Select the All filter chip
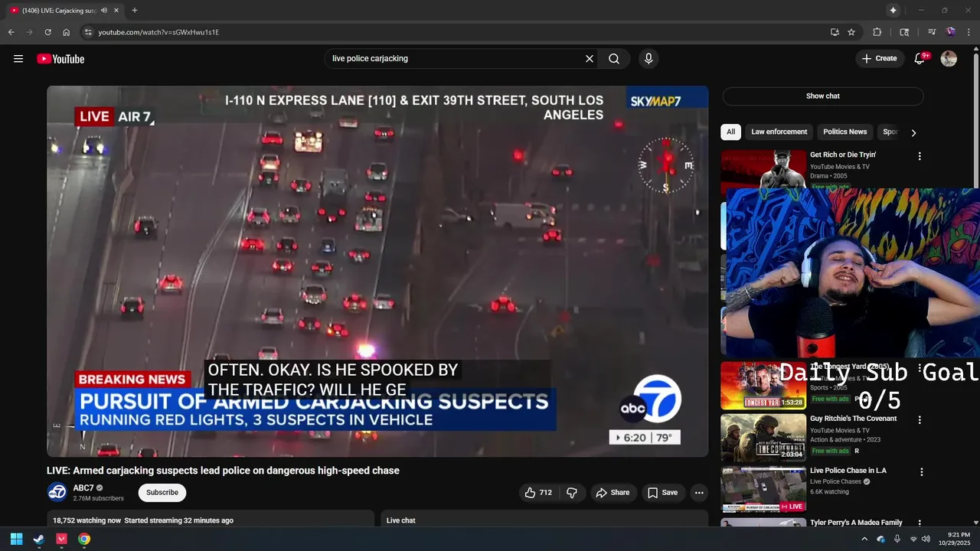Viewport: 980px width, 551px height. 730,132
